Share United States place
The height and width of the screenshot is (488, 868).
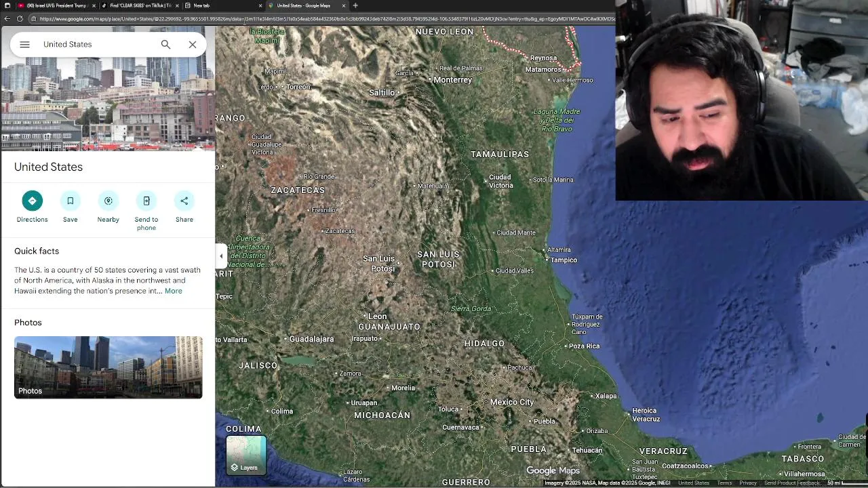pyautogui.click(x=184, y=207)
